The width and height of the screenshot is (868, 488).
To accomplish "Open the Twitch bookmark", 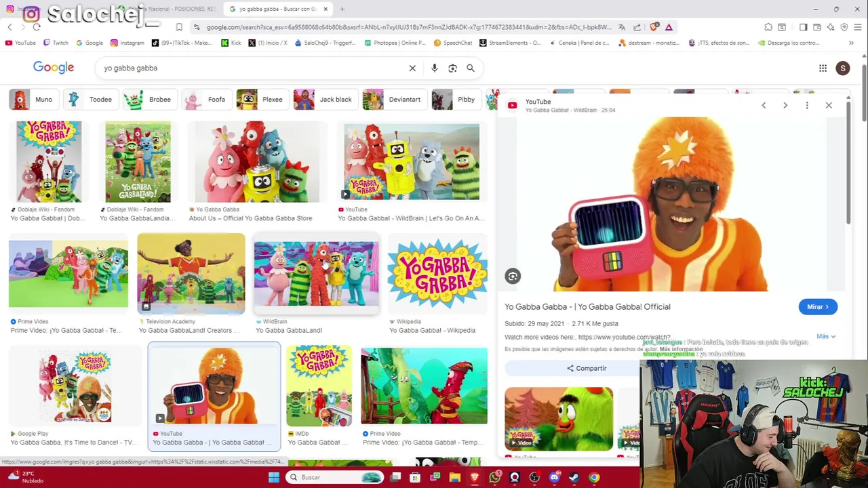I will [x=56, y=43].
